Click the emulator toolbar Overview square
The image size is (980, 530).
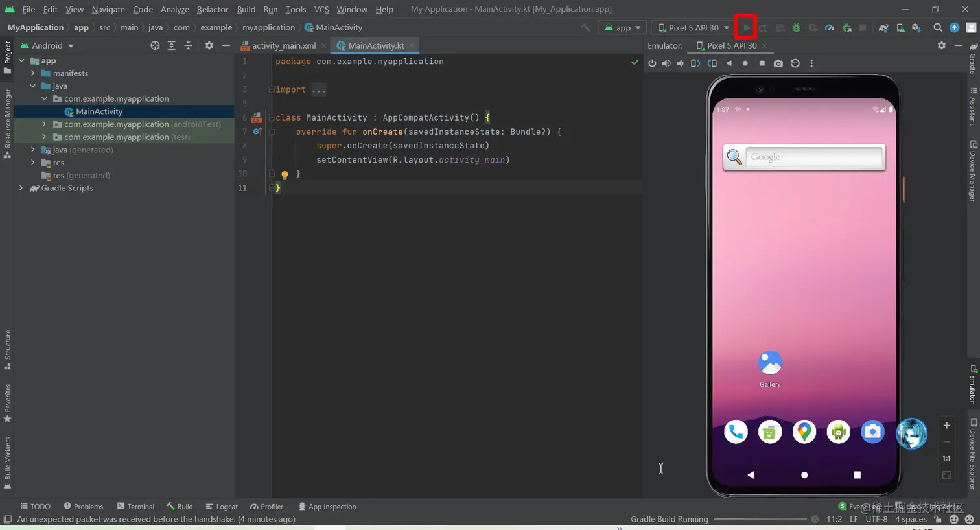point(762,63)
